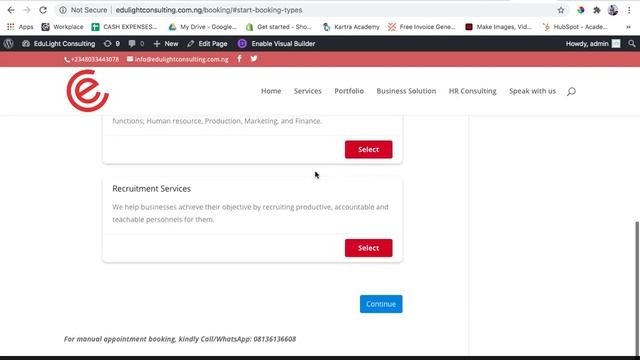Viewport: 640px width, 360px height.
Task: Show more bookmarks with the chevron
Action: (629, 27)
